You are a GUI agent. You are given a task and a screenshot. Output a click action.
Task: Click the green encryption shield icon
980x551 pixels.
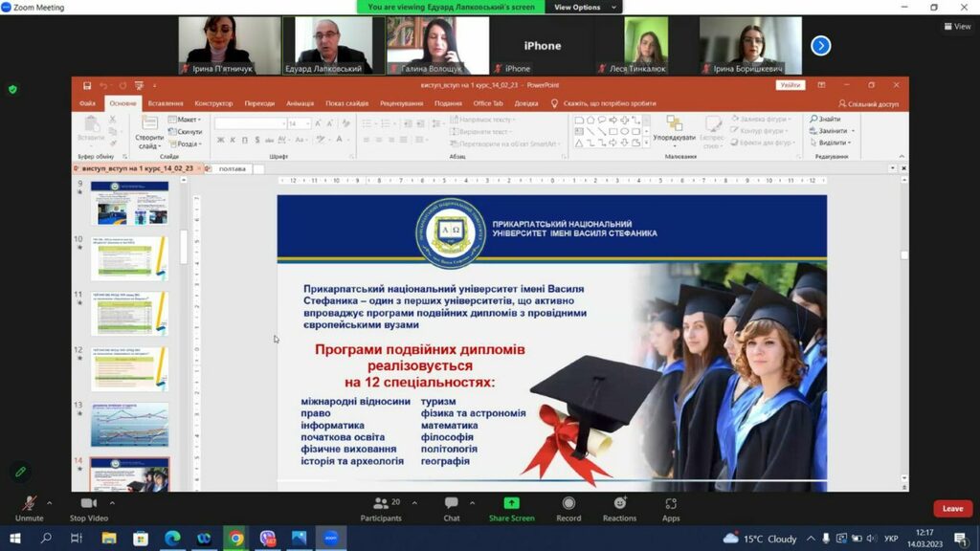12,89
